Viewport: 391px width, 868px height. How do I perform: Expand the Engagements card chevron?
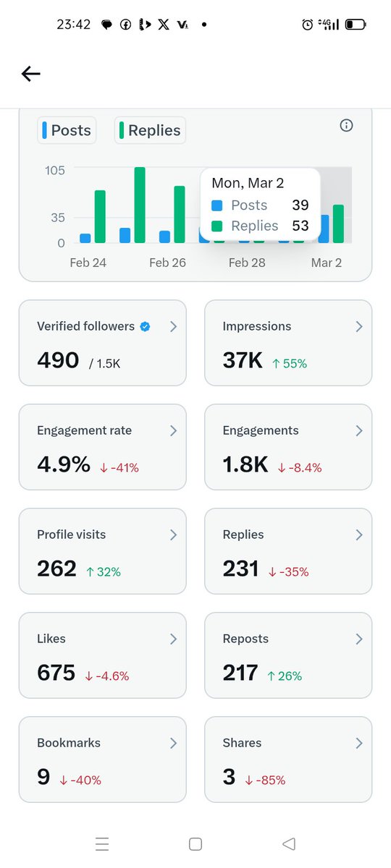[359, 431]
